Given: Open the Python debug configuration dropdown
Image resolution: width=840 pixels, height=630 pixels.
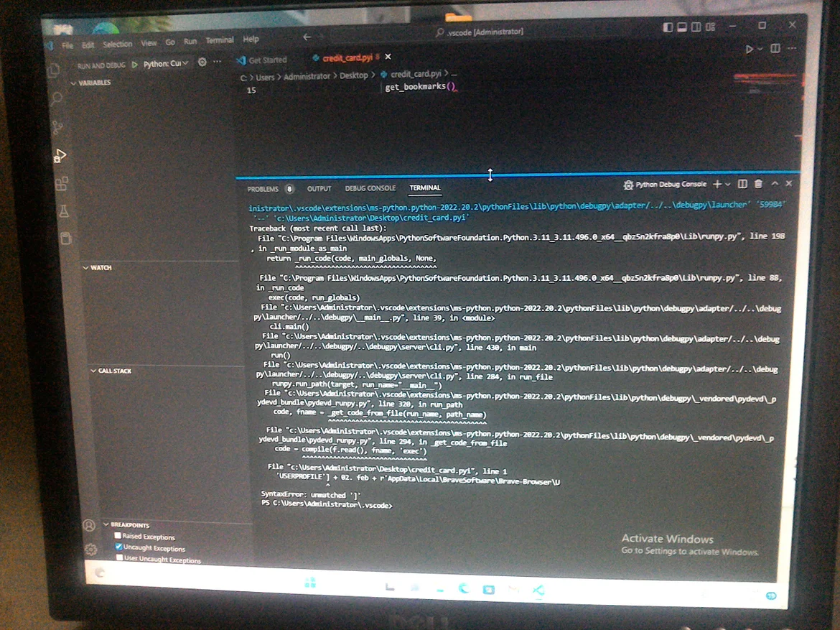Looking at the screenshot, I should click(166, 64).
